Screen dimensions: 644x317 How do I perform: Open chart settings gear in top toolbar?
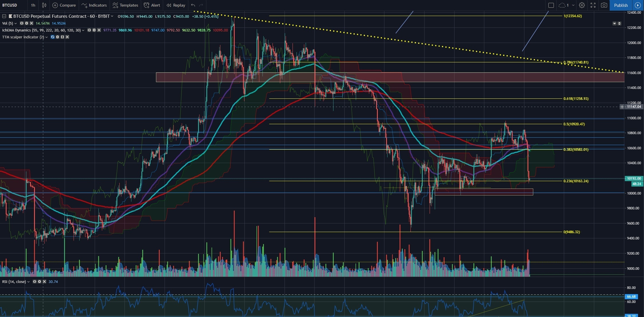(x=582, y=5)
